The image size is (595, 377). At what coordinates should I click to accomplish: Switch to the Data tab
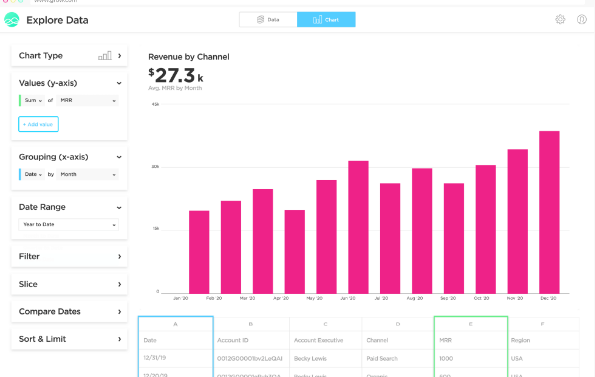click(268, 20)
